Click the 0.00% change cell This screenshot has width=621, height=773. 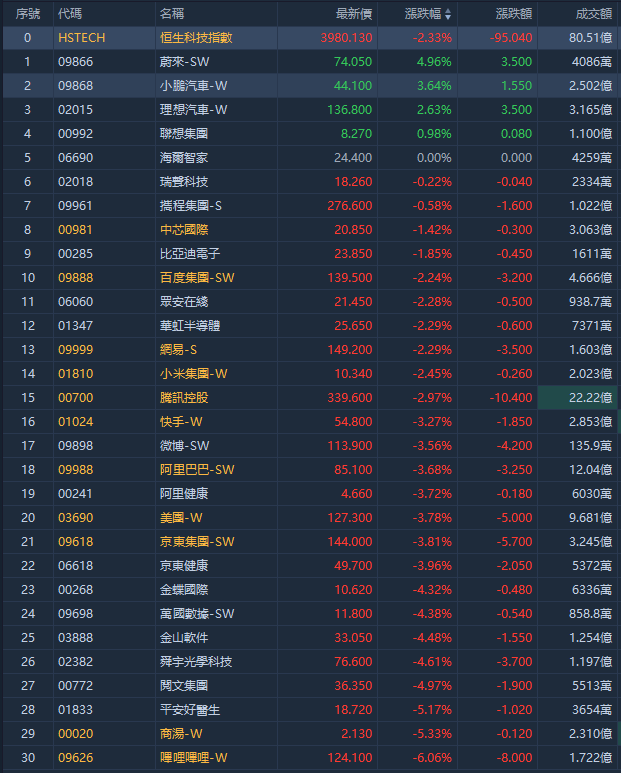434,158
